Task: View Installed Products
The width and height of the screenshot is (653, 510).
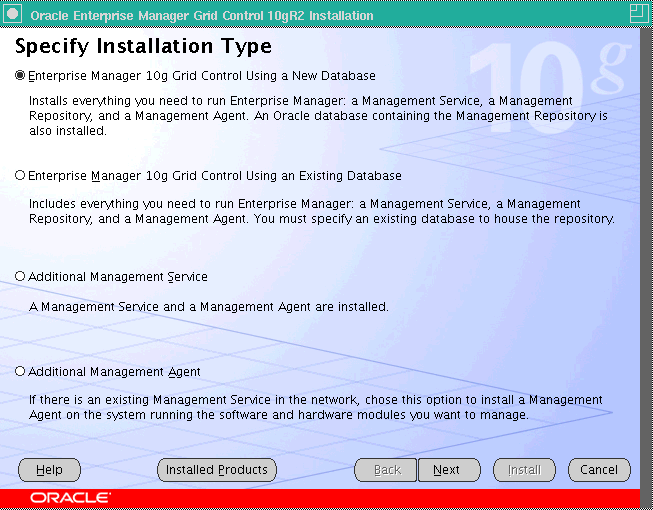Action: (216, 470)
